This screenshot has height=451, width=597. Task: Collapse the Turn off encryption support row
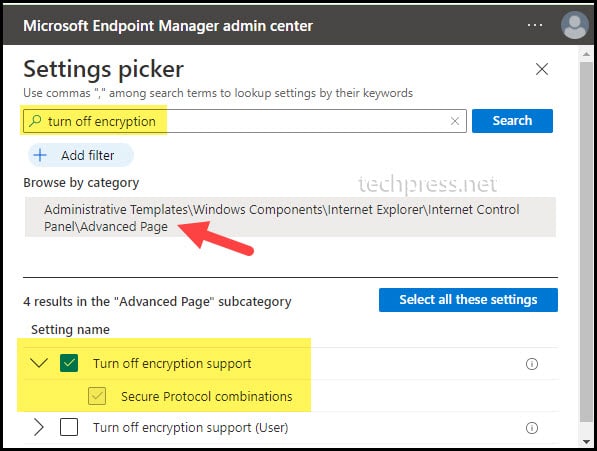click(x=39, y=363)
